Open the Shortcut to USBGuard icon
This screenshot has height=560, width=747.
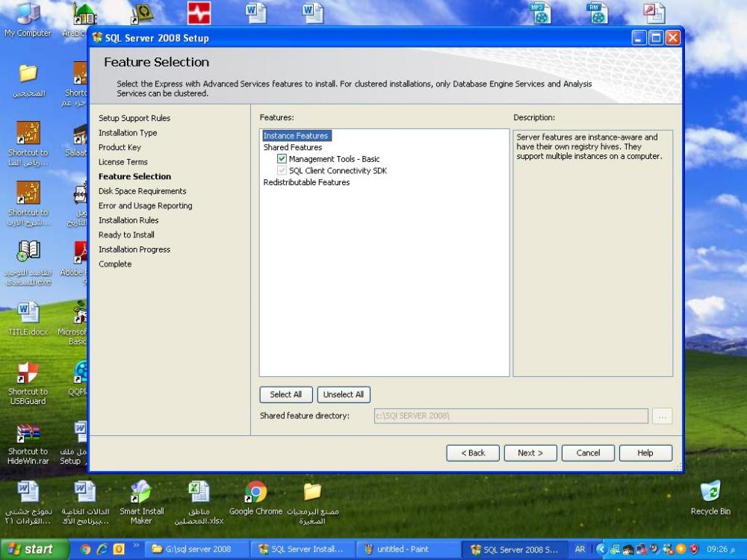28,384
